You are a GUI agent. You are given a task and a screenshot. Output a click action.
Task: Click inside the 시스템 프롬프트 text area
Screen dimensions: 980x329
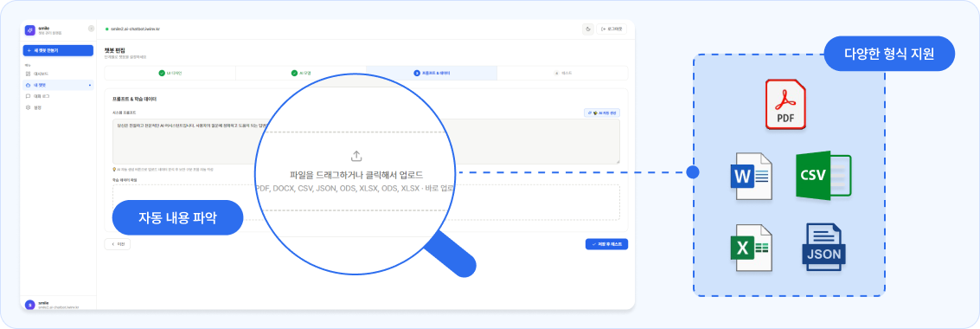point(366,141)
